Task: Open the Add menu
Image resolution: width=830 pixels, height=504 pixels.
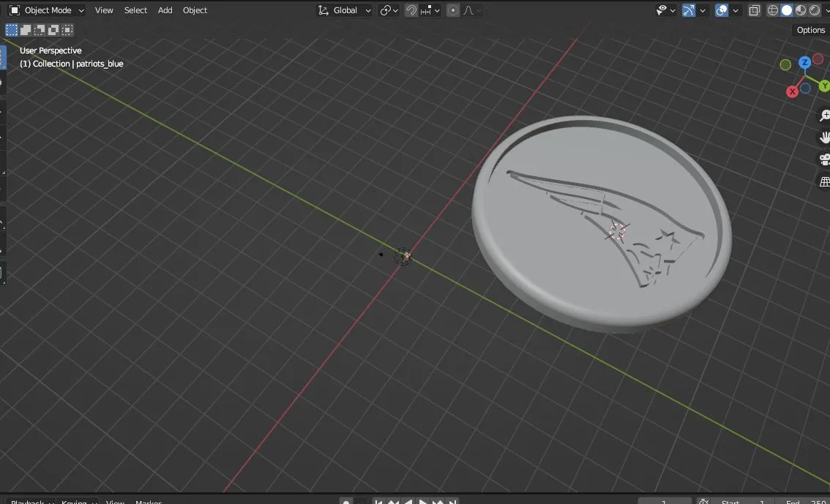Action: point(165,10)
